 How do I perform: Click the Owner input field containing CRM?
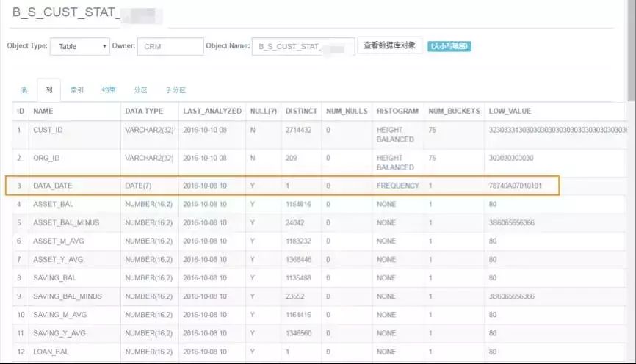pos(170,47)
